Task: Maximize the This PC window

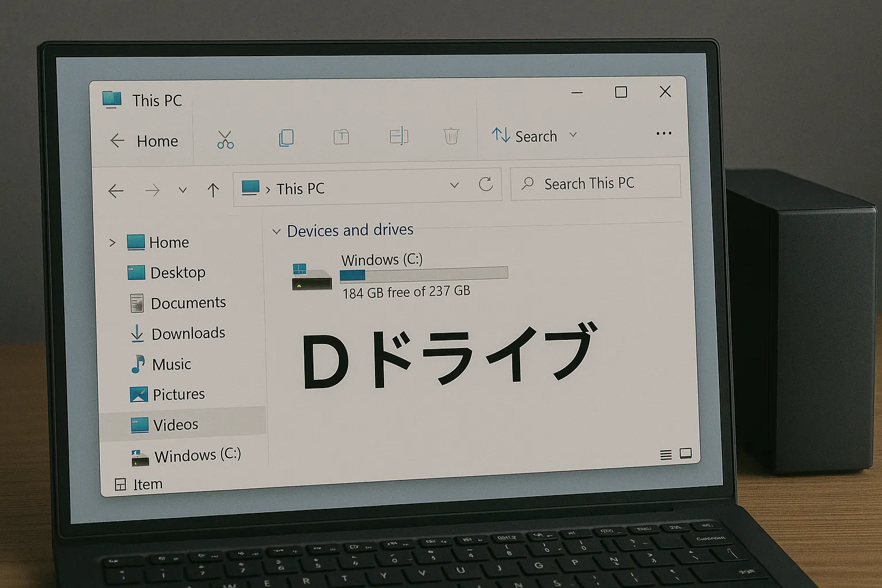Action: pos(621,92)
